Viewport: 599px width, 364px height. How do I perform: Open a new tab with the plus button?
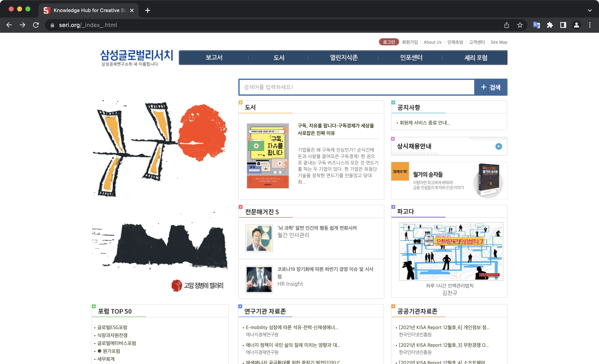click(147, 10)
